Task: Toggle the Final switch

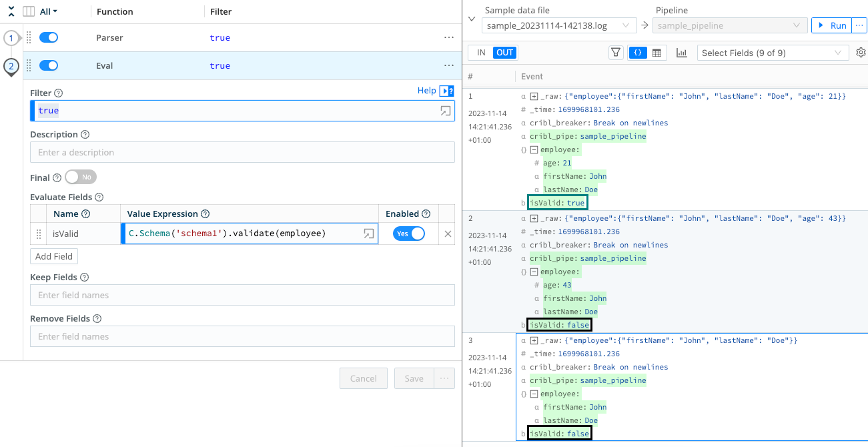Action: pyautogui.click(x=81, y=177)
